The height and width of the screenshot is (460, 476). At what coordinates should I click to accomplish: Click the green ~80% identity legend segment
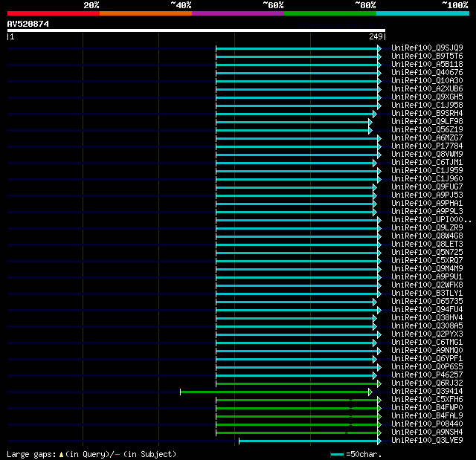tap(329, 13)
